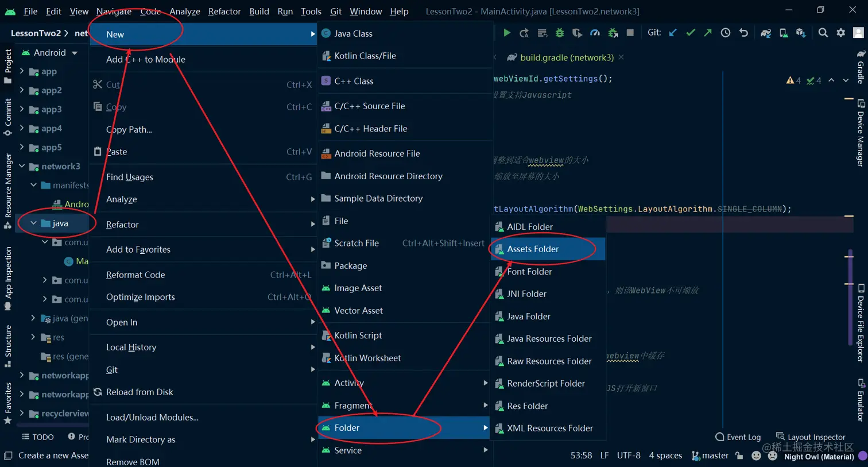Click the warnings count indicator

click(793, 80)
